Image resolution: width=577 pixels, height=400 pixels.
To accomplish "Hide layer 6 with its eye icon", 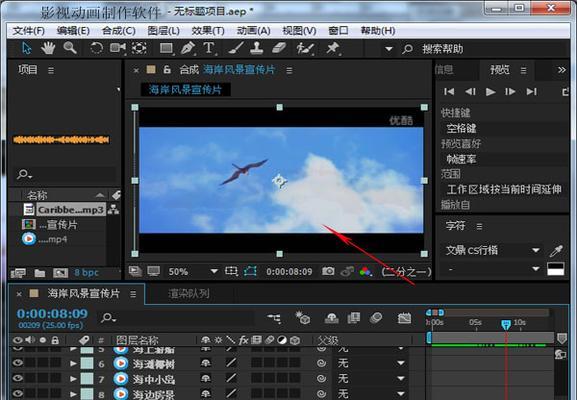I will pyautogui.click(x=17, y=363).
